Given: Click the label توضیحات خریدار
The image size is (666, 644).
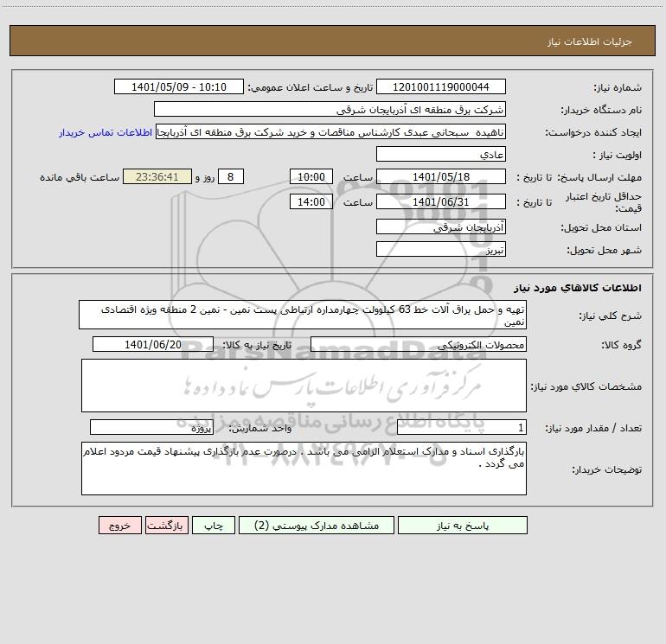Looking at the screenshot, I should click(x=606, y=469).
